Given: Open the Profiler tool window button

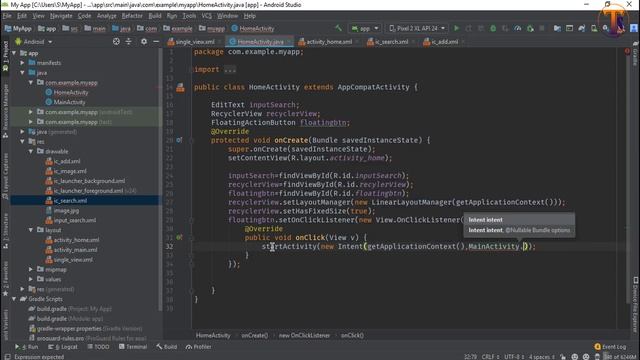Looking at the screenshot, I should [x=198, y=347].
